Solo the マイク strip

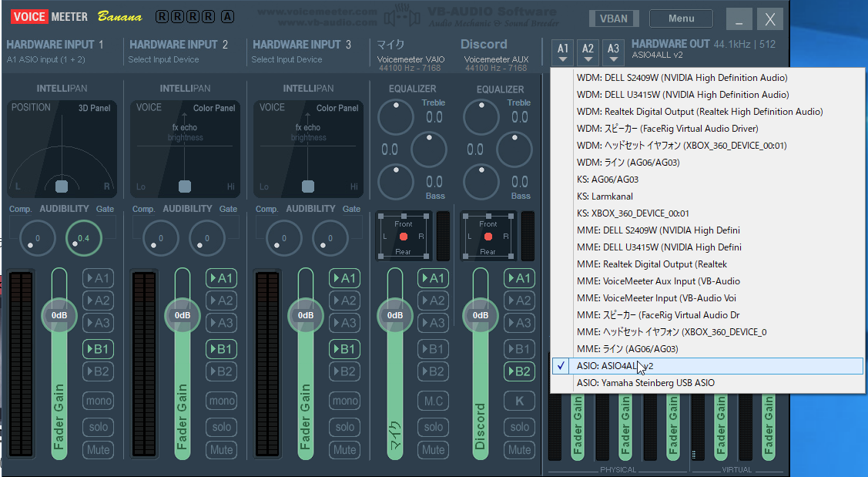click(x=433, y=427)
